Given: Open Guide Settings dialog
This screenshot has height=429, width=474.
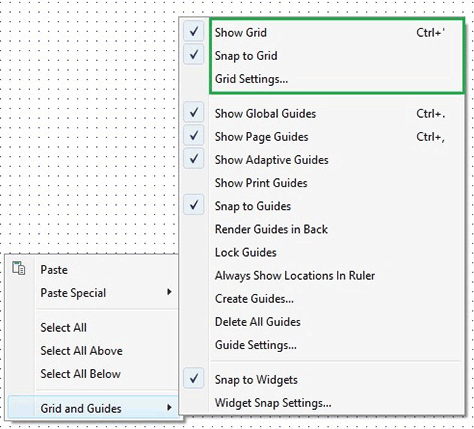Looking at the screenshot, I should pyautogui.click(x=256, y=345).
